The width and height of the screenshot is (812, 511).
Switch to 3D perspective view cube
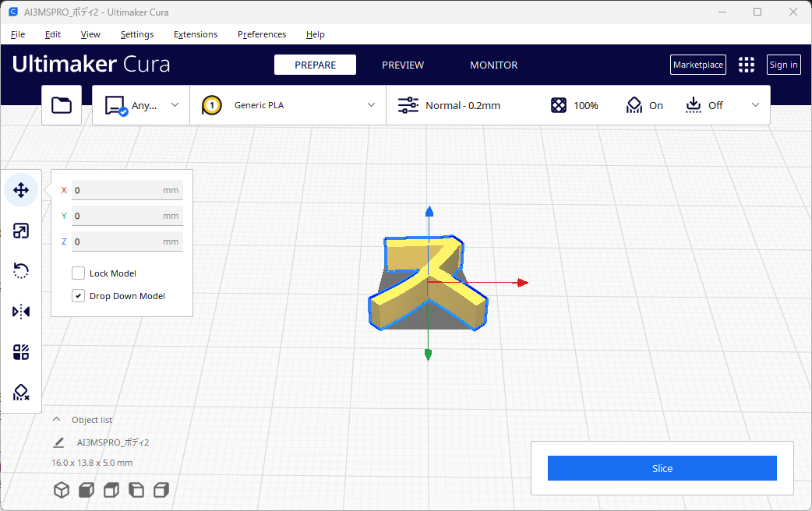[x=62, y=489]
